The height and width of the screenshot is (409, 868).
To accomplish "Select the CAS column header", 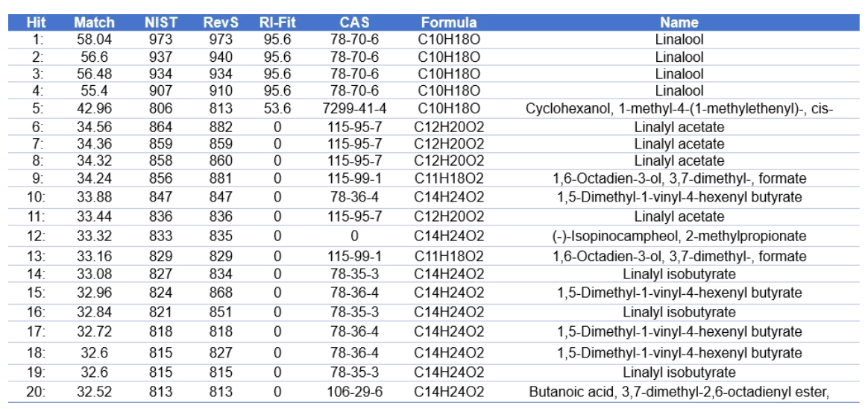I will click(354, 22).
